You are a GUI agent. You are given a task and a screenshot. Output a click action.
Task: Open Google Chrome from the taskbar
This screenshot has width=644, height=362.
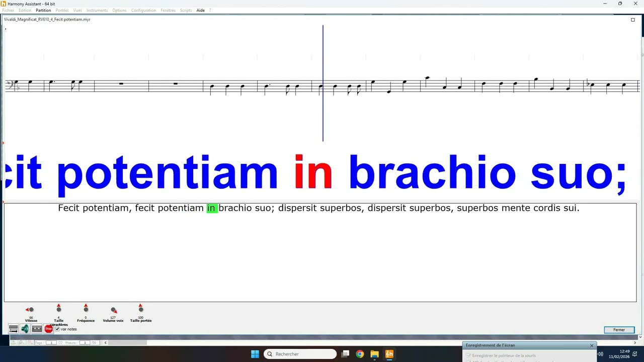pos(360,354)
